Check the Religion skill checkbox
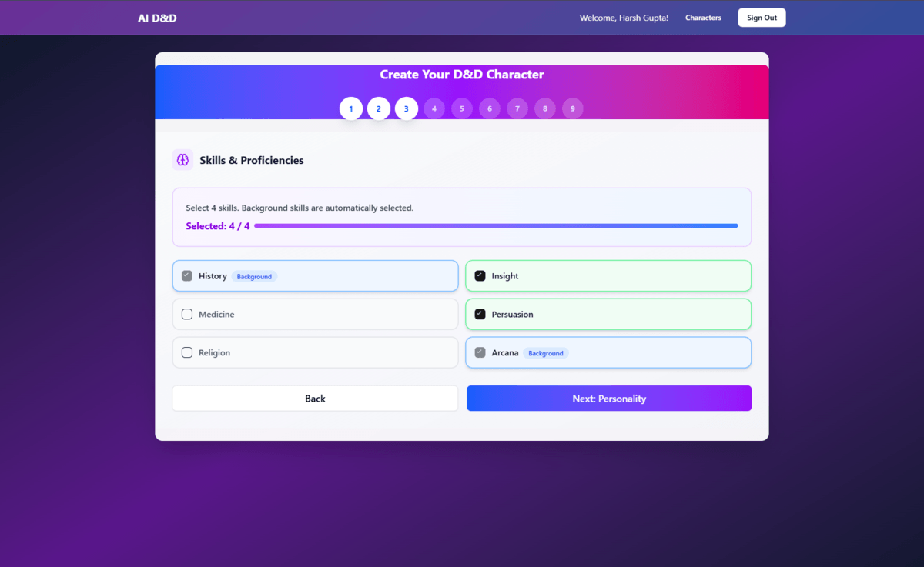 pyautogui.click(x=187, y=352)
